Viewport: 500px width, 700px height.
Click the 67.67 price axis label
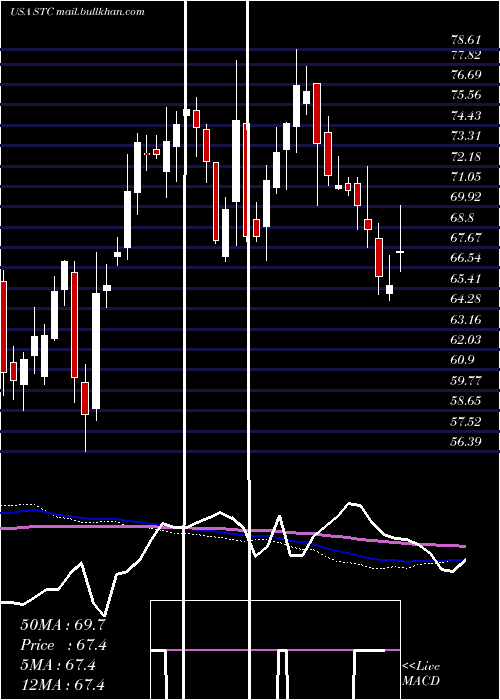(466, 238)
